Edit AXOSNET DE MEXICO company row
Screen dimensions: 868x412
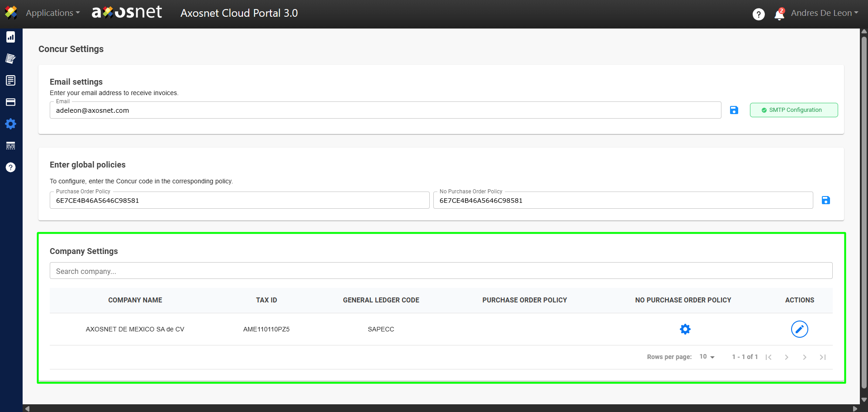click(800, 329)
